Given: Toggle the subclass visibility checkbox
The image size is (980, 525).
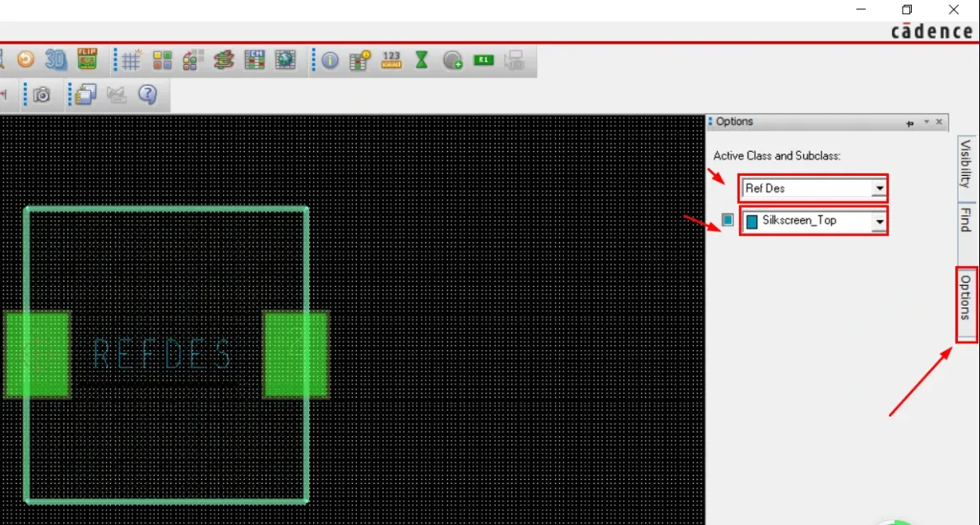Looking at the screenshot, I should point(728,219).
